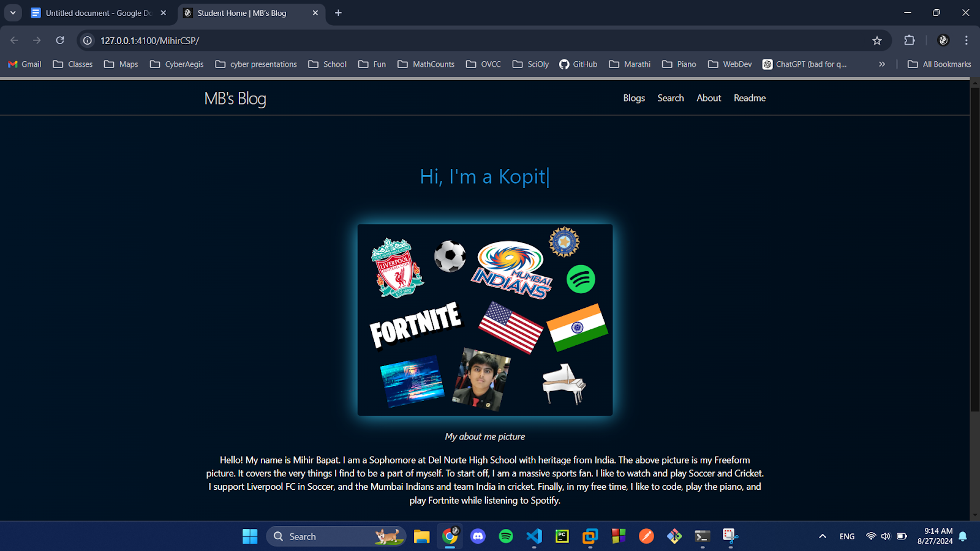Open Discord from the taskbar
Screen dimensions: 980x551
[x=478, y=536]
